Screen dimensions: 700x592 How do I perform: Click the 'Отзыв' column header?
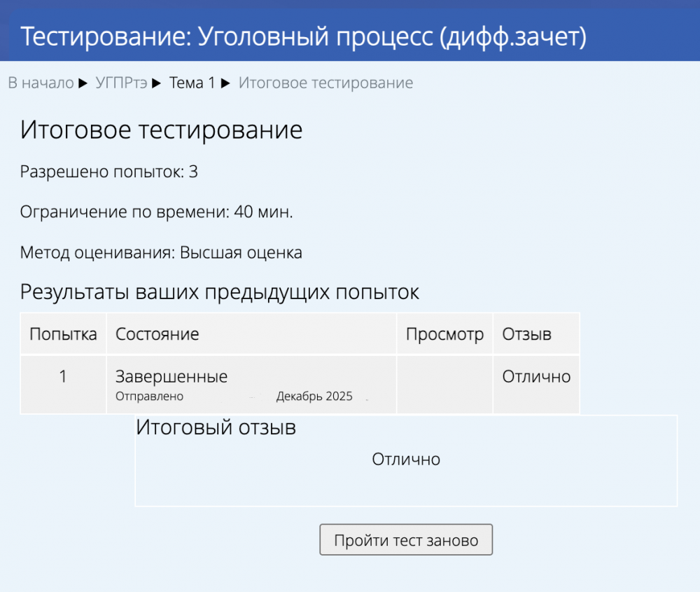coord(526,334)
